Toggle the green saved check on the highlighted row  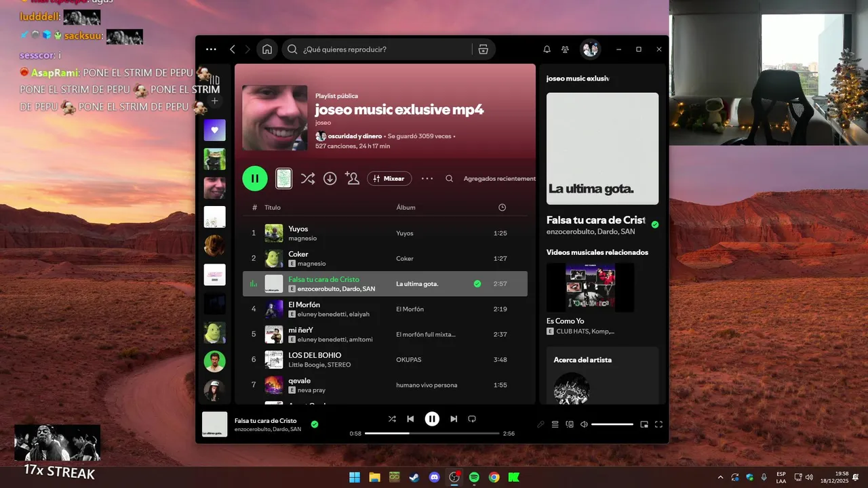[x=477, y=284]
